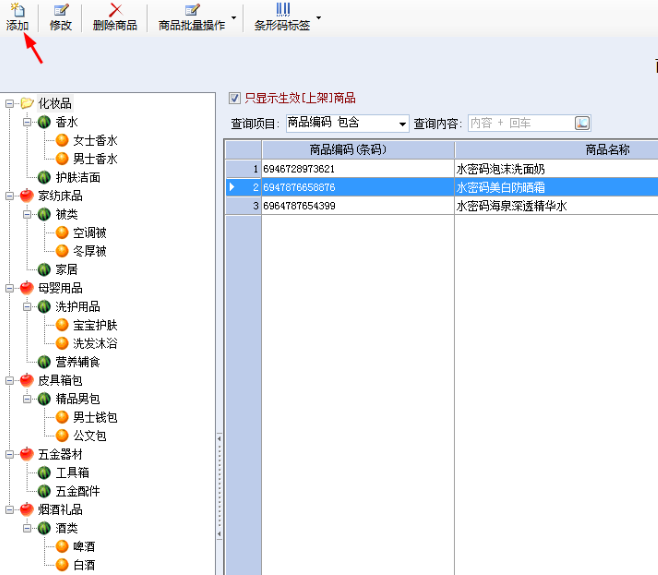658x575 pixels.
Task: Click the 商品编码(条码) column header
Action: point(358,149)
